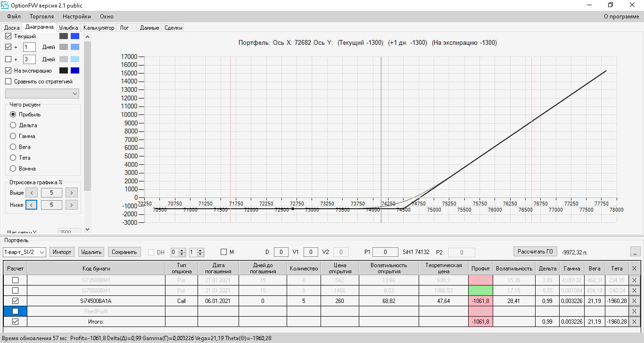Click the V1 input field
This screenshot has width=644, height=343.
coord(311,252)
